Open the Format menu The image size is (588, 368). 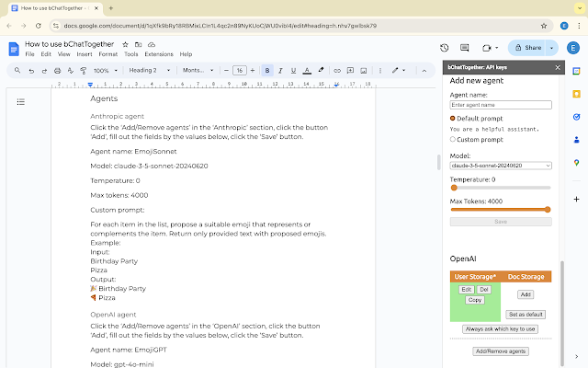[x=108, y=54]
